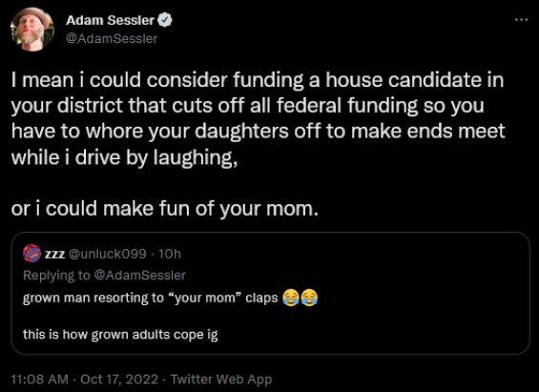Open the 10h quoted tweet timestamp
Viewport: 539px width, 392px height.
coord(170,254)
